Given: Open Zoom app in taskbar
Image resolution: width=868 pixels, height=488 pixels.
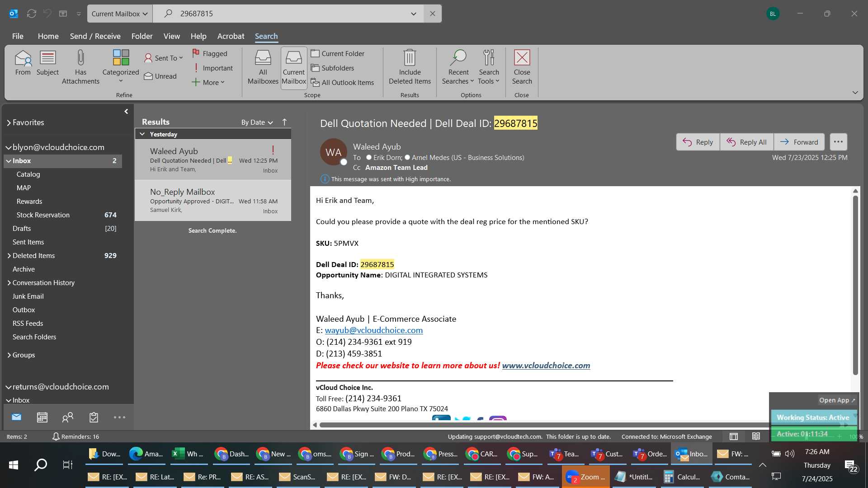Looking at the screenshot, I should click(x=585, y=477).
